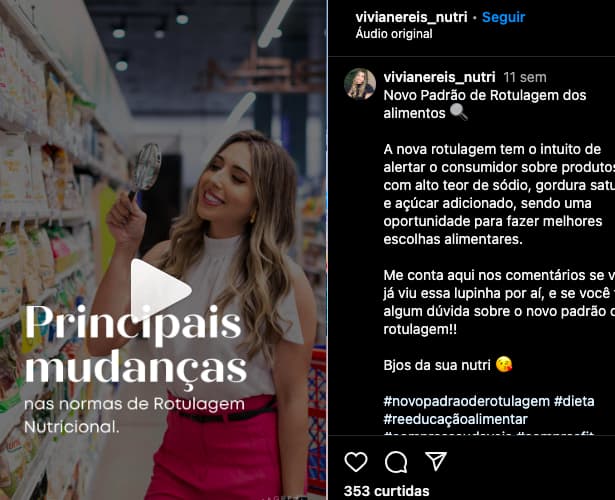Image resolution: width=615 pixels, height=500 pixels.
Task: Like the post with the heart icon
Action: click(356, 462)
